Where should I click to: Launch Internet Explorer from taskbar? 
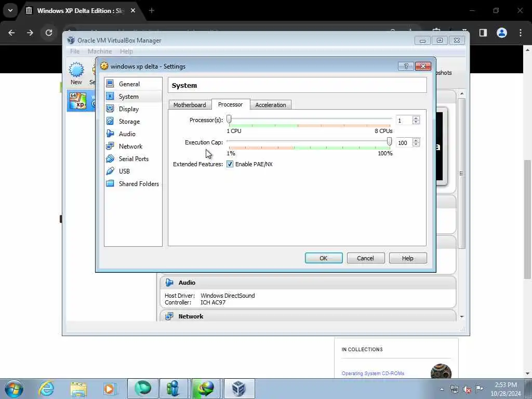pyautogui.click(x=46, y=389)
